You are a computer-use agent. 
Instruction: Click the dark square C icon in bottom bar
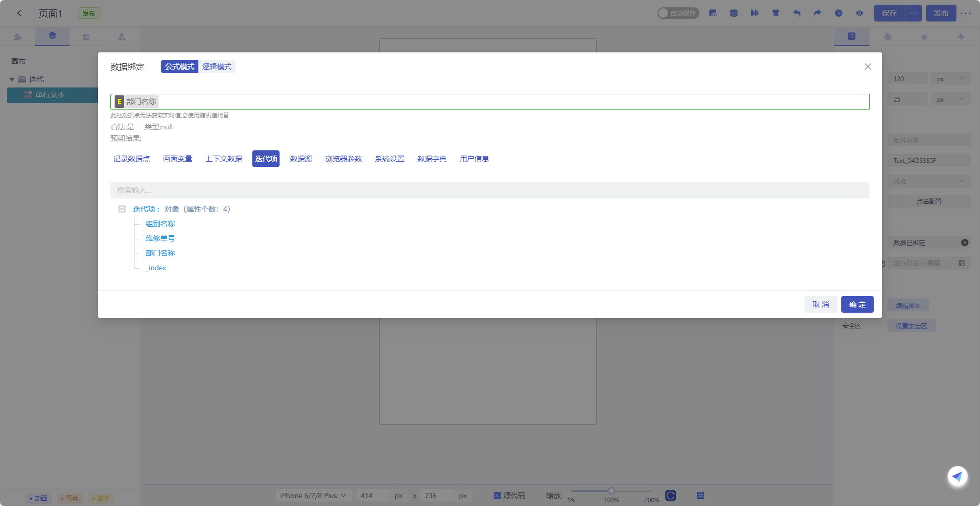pyautogui.click(x=671, y=496)
